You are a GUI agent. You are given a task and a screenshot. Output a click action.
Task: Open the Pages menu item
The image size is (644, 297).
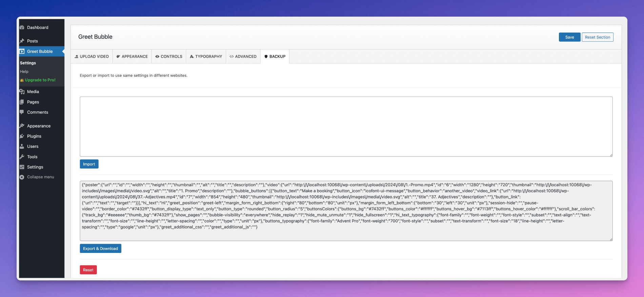pyautogui.click(x=42, y=102)
